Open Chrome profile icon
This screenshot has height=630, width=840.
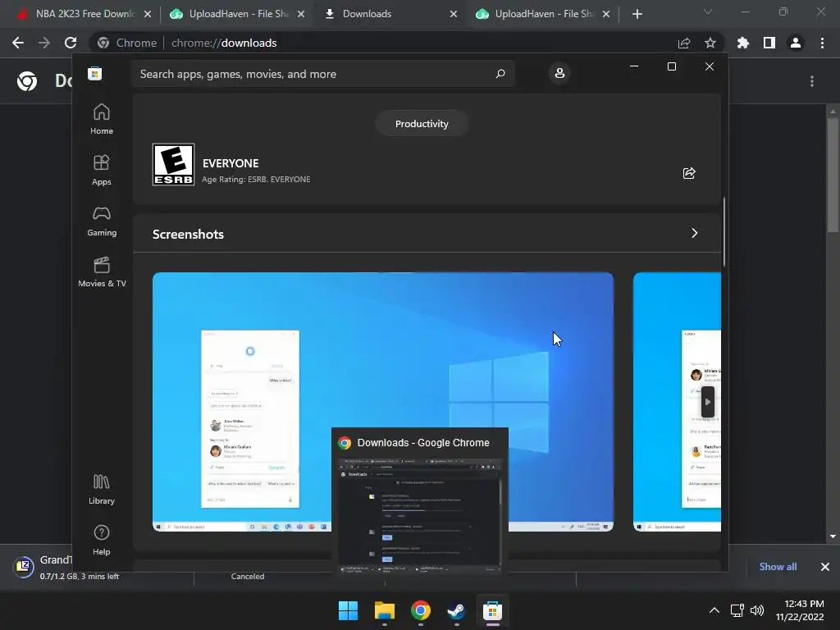(796, 43)
